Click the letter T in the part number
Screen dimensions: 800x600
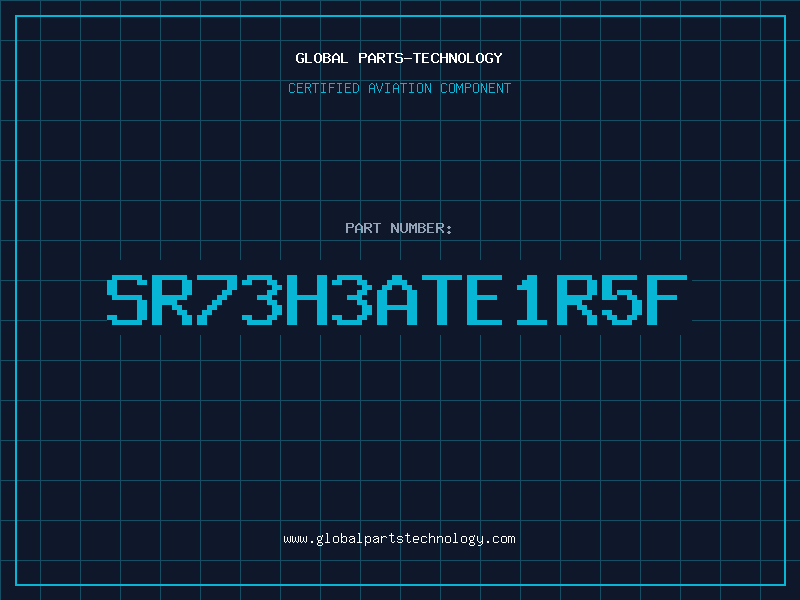coord(442,299)
